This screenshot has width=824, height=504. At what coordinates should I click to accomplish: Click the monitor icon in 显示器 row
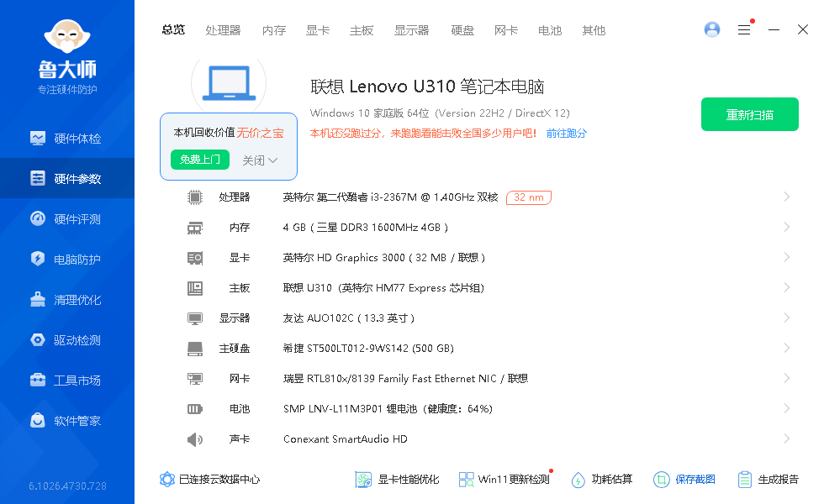195,318
